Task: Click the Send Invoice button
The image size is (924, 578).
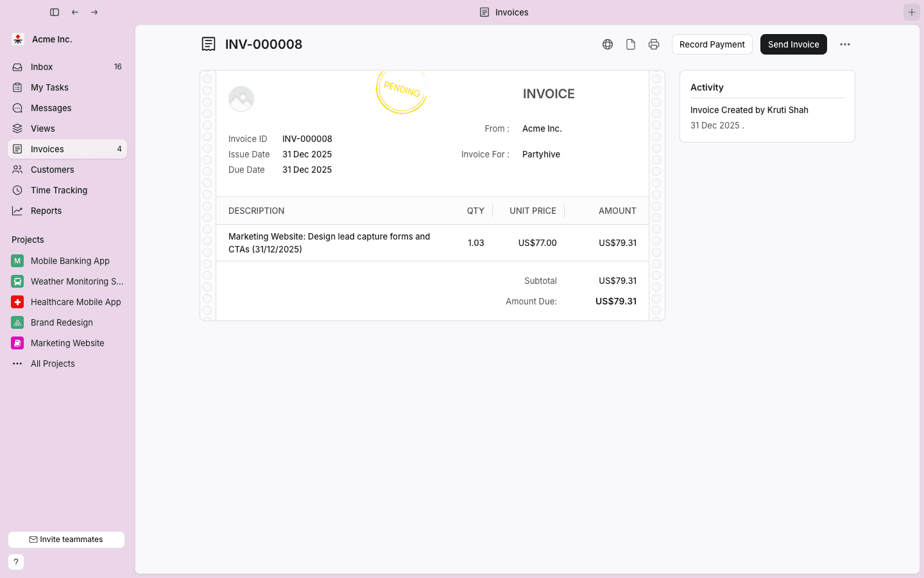Action: (793, 44)
